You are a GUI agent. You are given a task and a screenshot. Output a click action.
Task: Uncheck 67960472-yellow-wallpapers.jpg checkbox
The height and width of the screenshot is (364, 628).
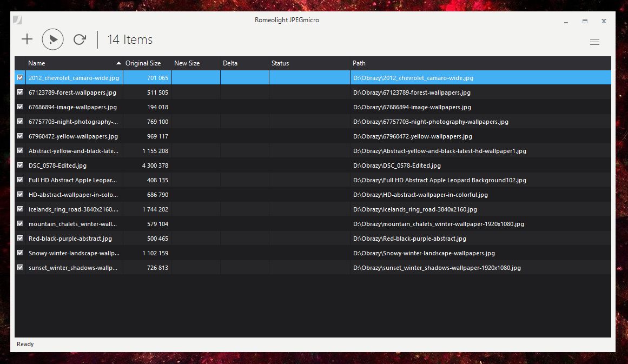[x=20, y=136]
